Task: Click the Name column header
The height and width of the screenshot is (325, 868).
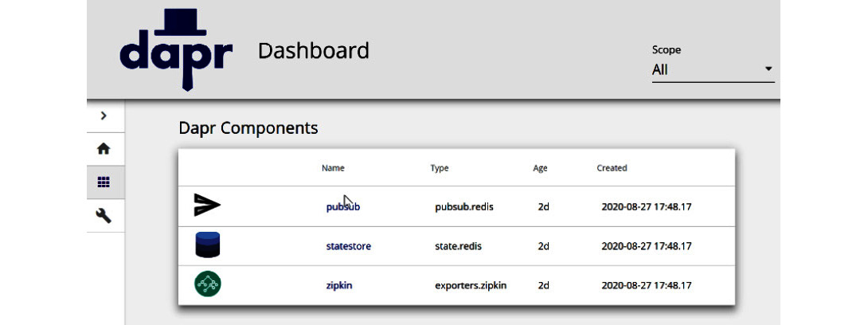Action: [x=333, y=168]
